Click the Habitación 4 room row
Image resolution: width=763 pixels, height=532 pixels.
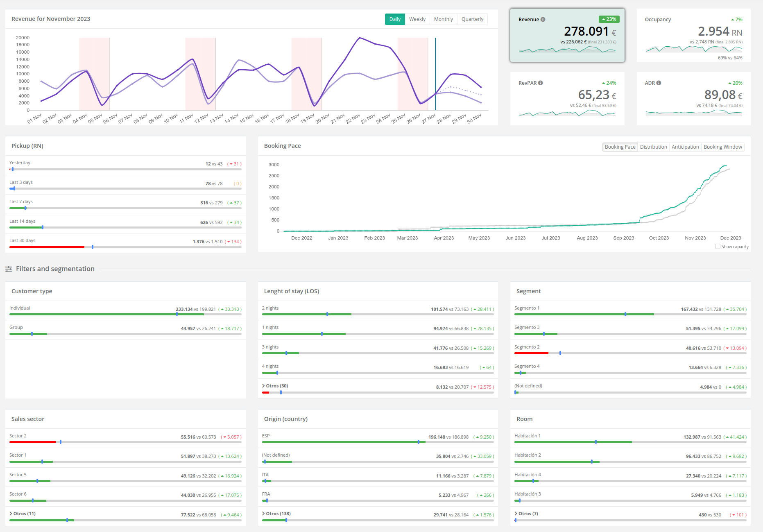click(630, 477)
